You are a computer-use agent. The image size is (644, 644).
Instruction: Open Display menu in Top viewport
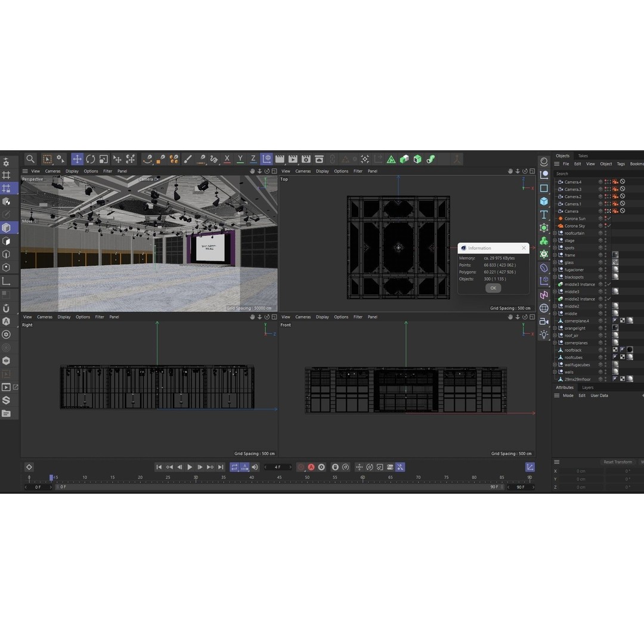(323, 171)
